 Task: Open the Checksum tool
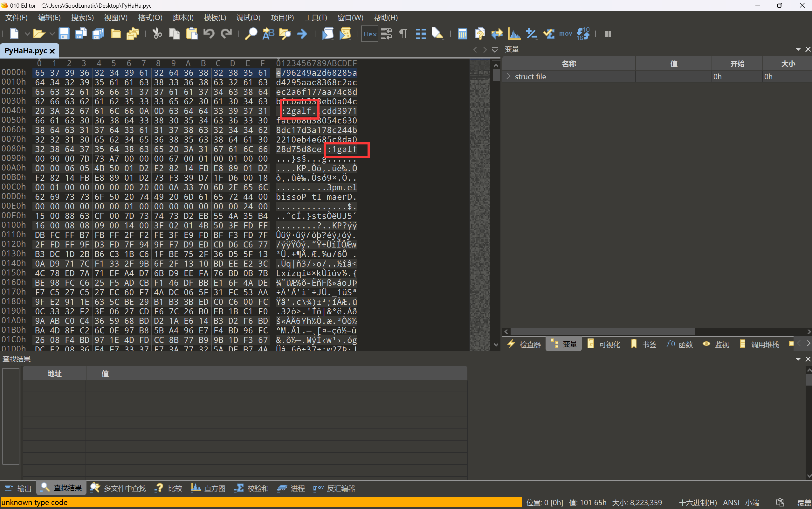click(549, 34)
